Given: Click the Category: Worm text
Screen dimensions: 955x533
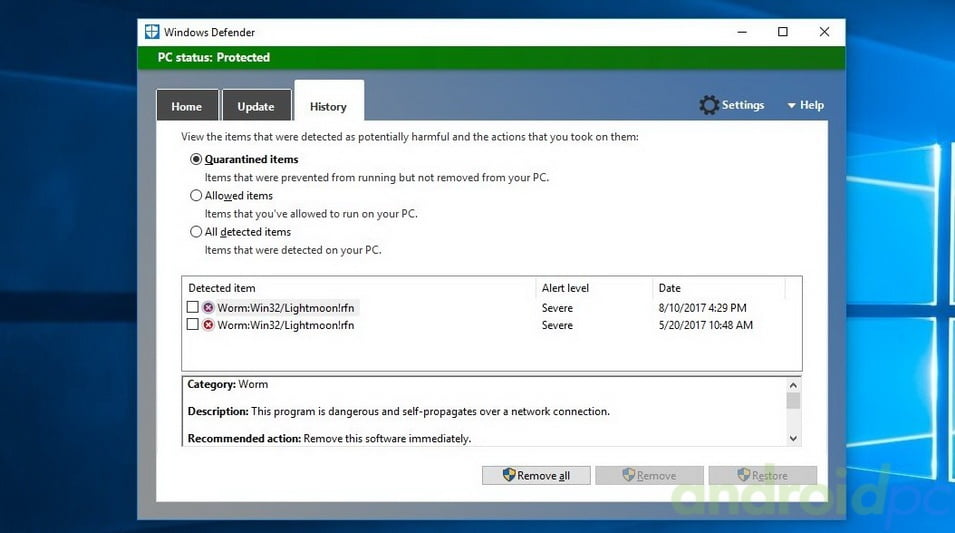Looking at the screenshot, I should 228,384.
